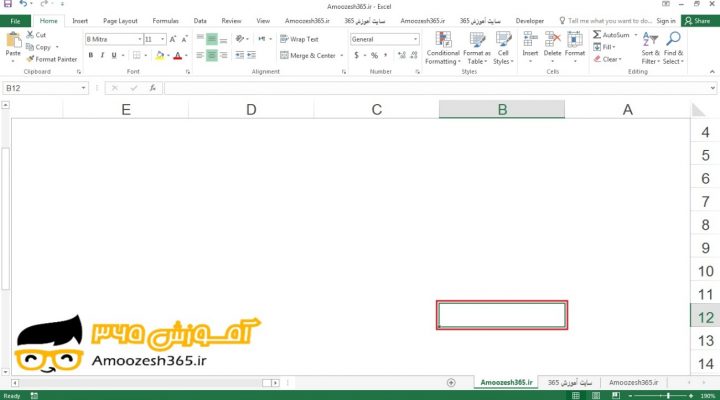The height and width of the screenshot is (400, 720).
Task: Open Sort & Filter menu
Action: pos(650,48)
